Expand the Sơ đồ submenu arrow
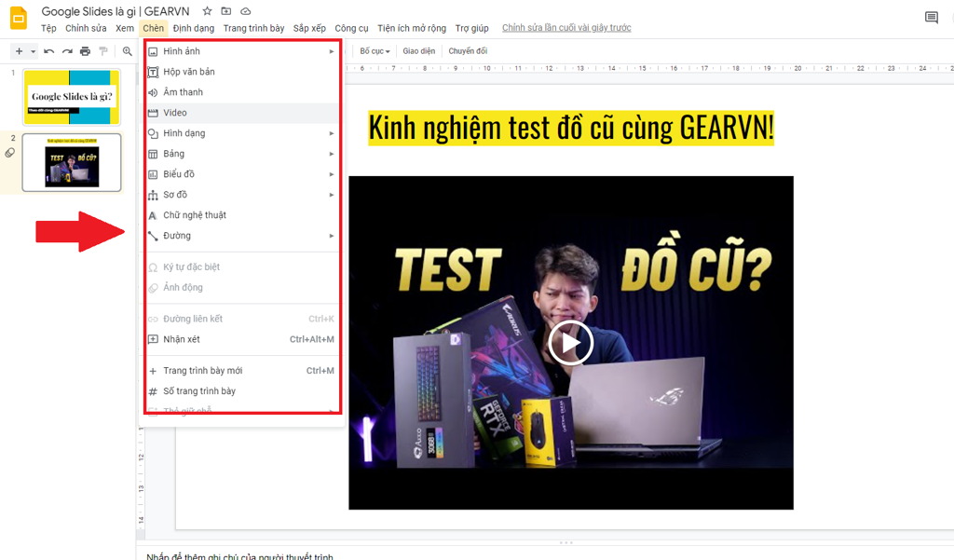The width and height of the screenshot is (954, 560). (x=332, y=195)
